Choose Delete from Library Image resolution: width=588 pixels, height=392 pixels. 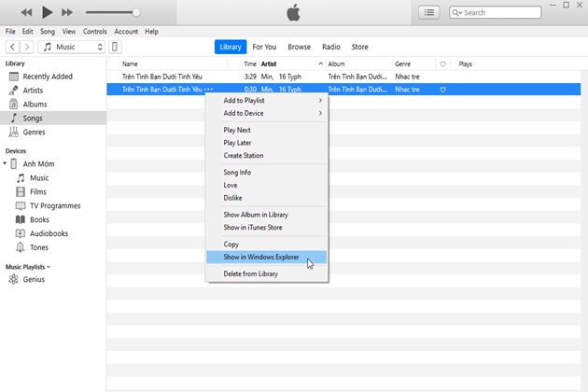pyautogui.click(x=267, y=274)
